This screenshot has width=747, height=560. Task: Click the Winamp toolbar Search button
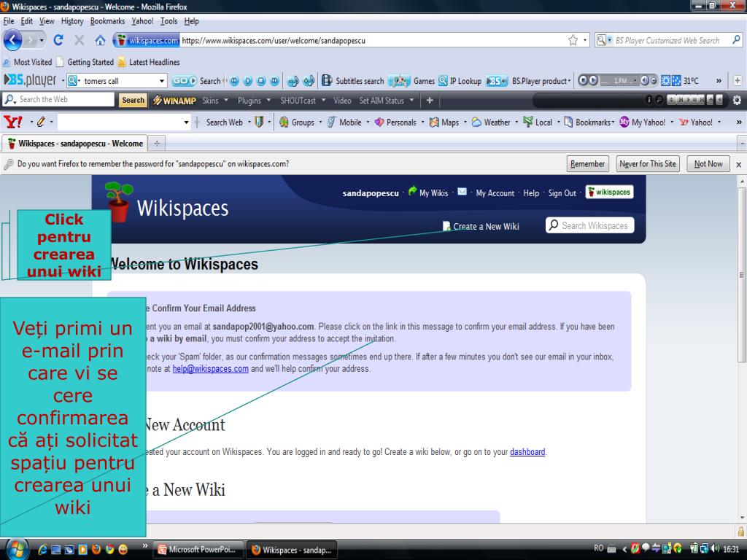(x=133, y=100)
